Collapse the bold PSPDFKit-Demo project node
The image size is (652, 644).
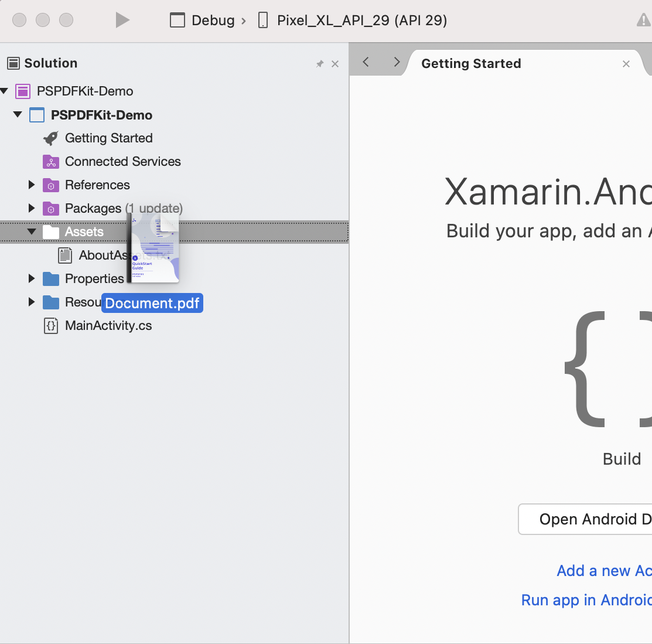(18, 114)
